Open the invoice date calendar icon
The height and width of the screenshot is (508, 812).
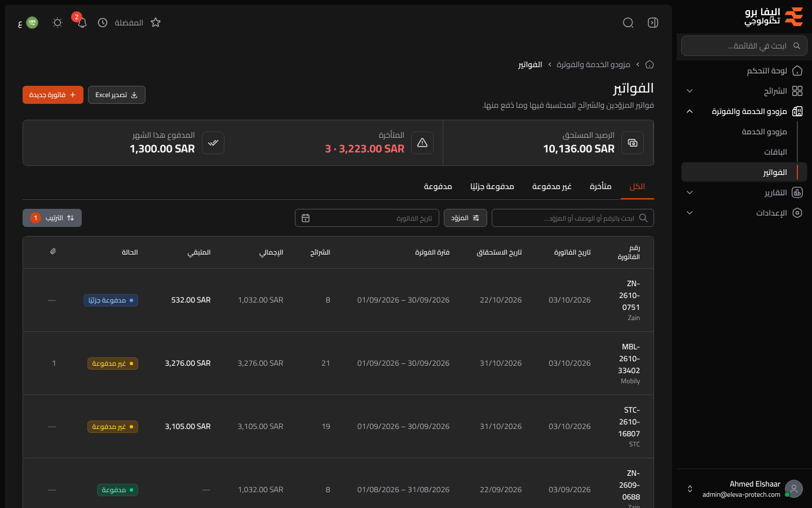click(x=306, y=218)
